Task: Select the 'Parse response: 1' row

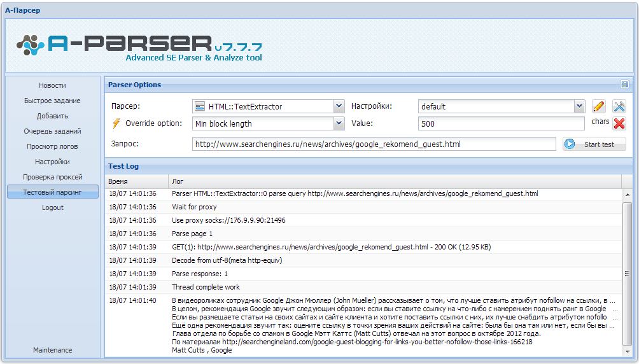Action: click(363, 274)
